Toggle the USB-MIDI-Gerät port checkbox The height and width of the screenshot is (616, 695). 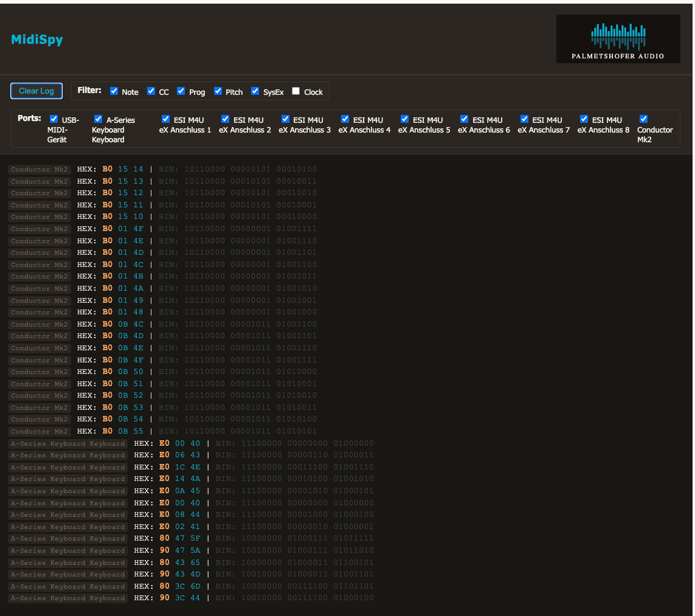pos(54,119)
